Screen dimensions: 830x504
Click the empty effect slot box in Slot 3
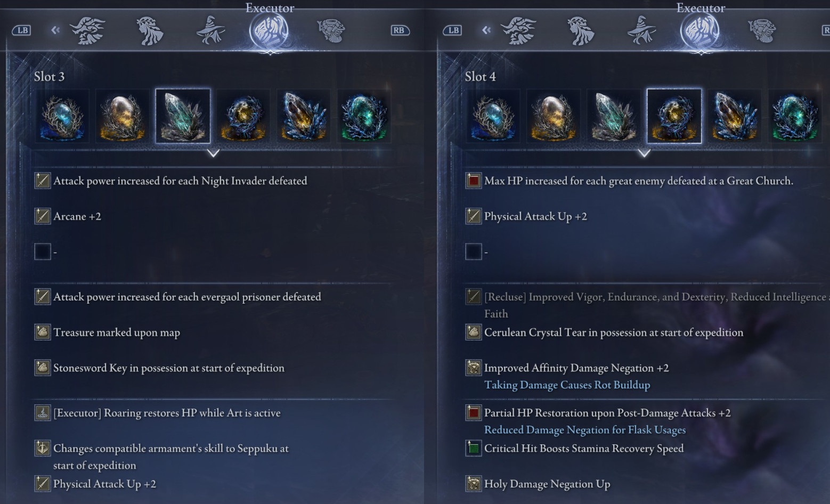point(43,251)
